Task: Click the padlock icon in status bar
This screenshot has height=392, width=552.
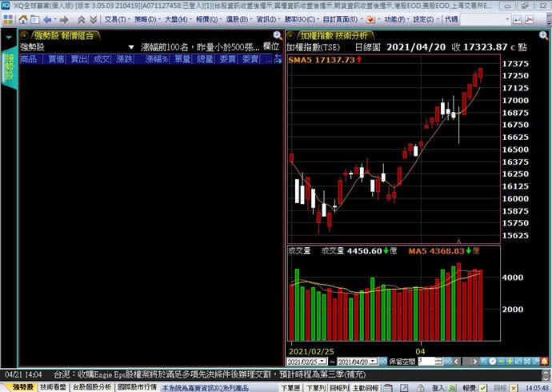Action: (x=420, y=388)
